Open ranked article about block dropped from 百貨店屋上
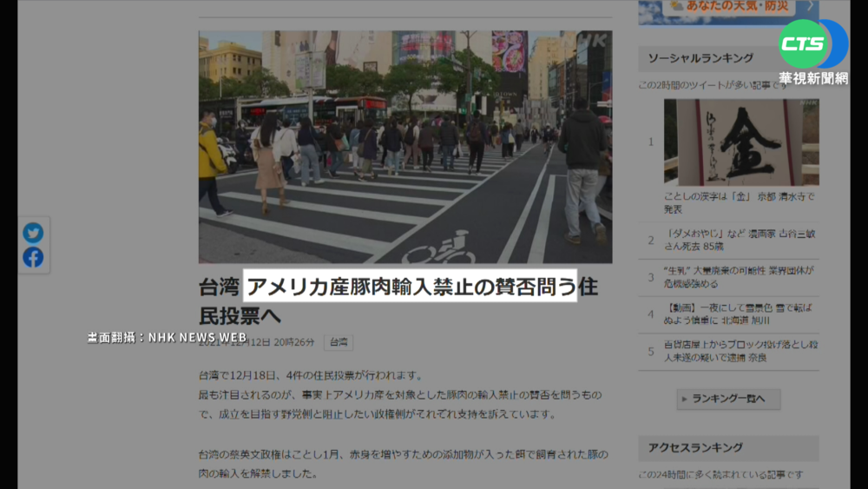Viewport: 868px width, 489px height. point(740,351)
